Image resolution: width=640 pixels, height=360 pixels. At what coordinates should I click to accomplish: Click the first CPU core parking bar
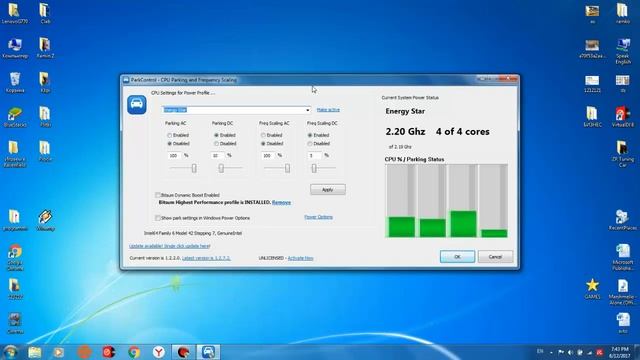(401, 200)
